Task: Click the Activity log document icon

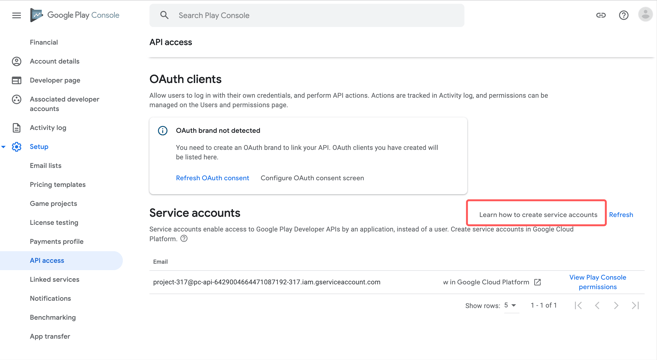Action: tap(16, 128)
